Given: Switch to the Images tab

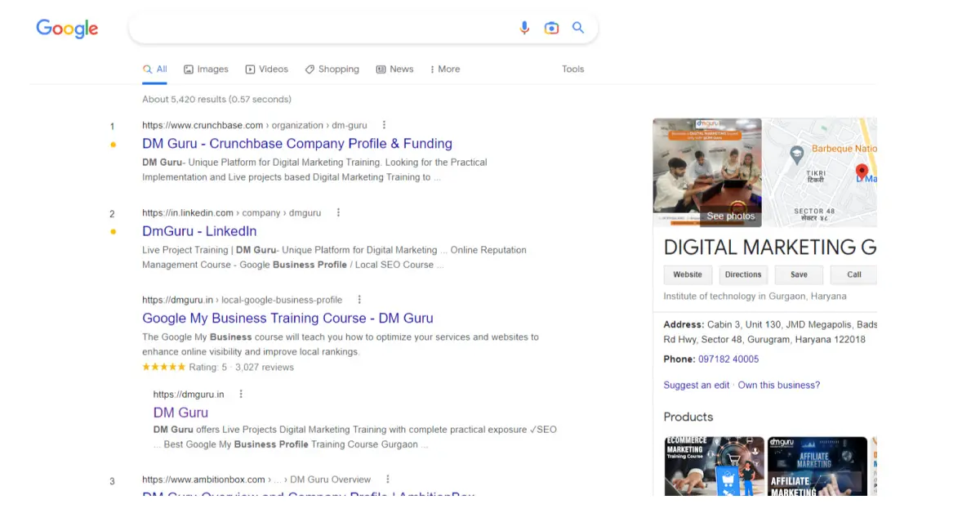Looking at the screenshot, I should tap(206, 69).
